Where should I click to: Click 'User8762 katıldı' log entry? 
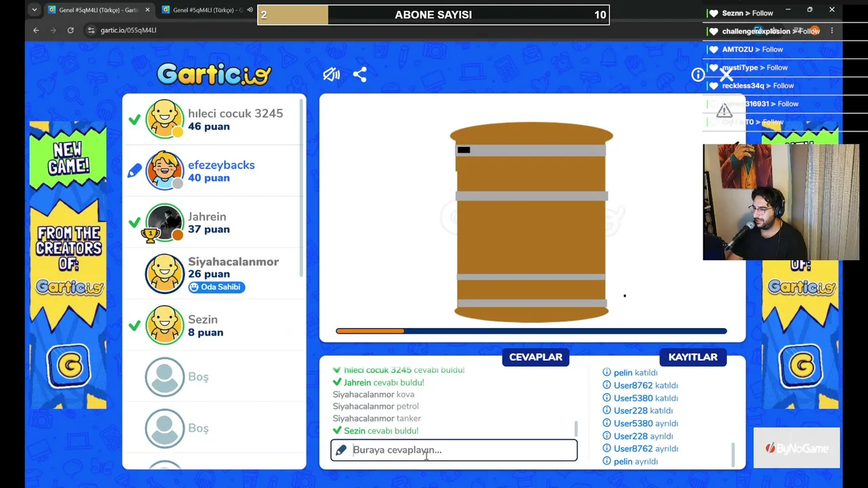(x=640, y=385)
